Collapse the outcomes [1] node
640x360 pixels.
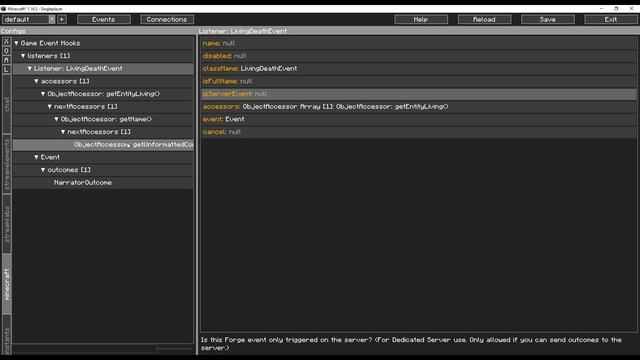(42, 169)
